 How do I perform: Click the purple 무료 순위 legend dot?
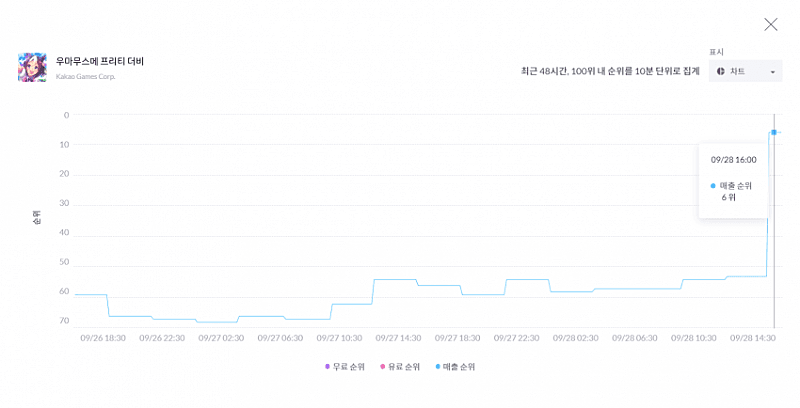tap(327, 367)
